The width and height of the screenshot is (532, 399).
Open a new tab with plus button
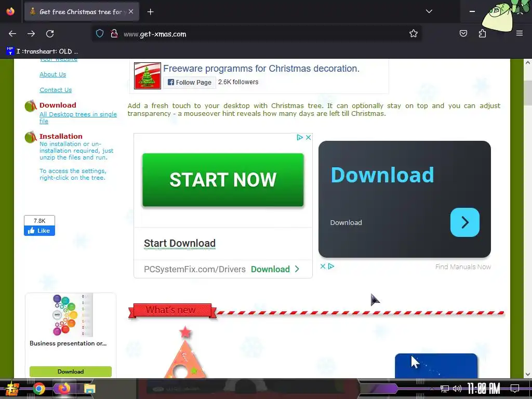150,12
